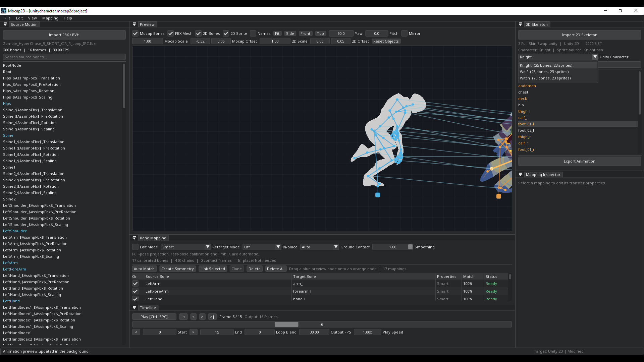Click the orange 2D skeleton root node
This screenshot has height=362, width=644.
[499, 196]
